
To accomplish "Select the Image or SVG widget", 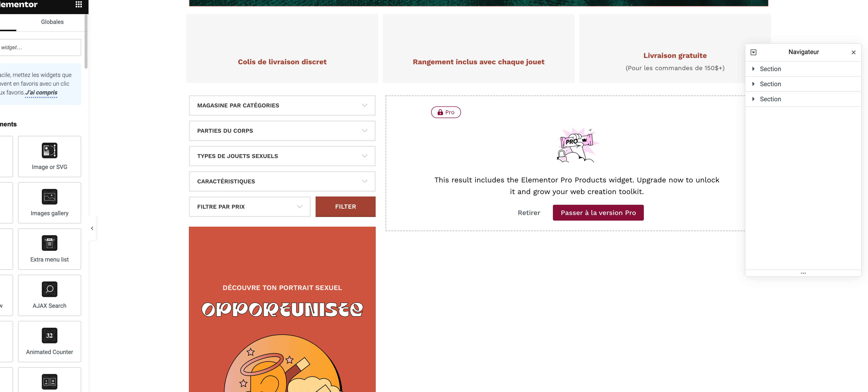I will click(50, 157).
